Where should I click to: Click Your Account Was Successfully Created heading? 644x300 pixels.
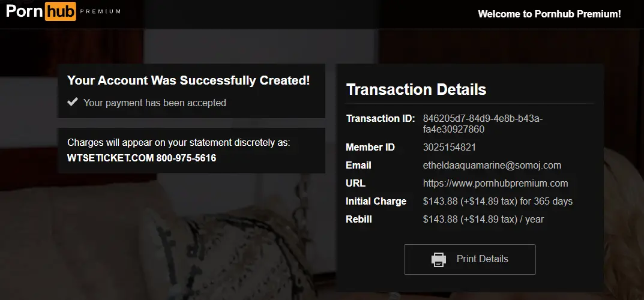(x=188, y=80)
